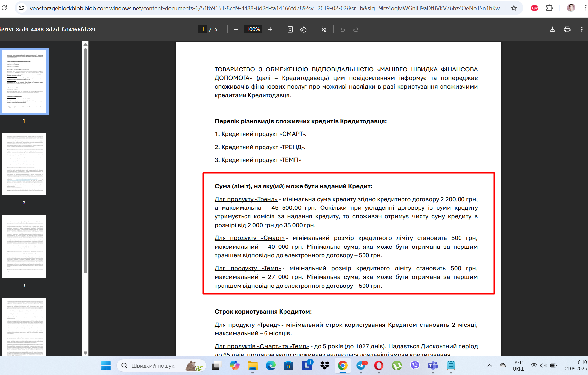Open Microsoft Teams from the taskbar
This screenshot has width=588, height=375.
433,365
